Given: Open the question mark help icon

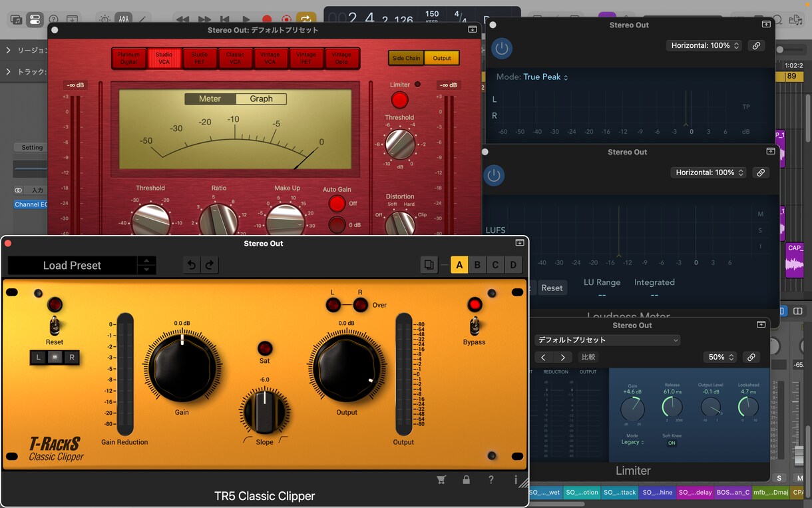Looking at the screenshot, I should click(x=491, y=479).
